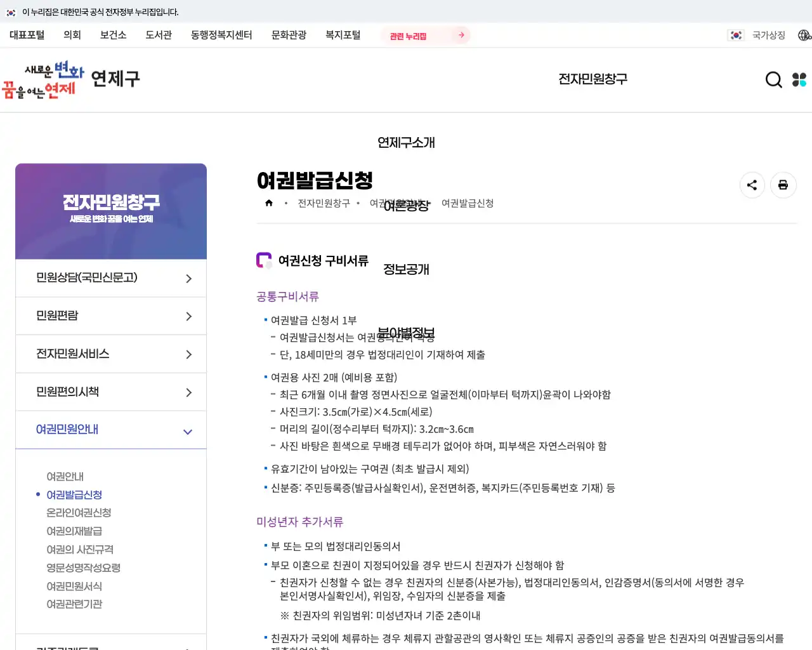Open the 문화관광 top navigation menu
The width and height of the screenshot is (812, 650).
pos(289,36)
